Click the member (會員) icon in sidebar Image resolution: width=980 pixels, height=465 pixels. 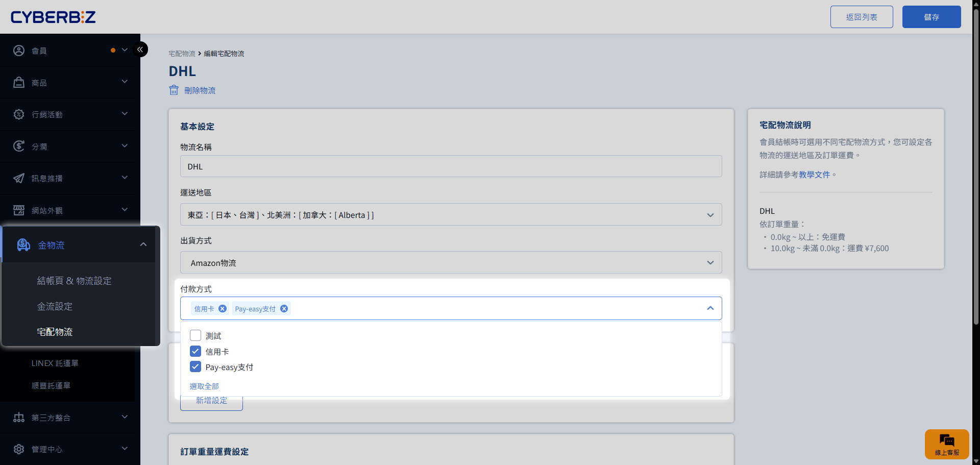19,51
